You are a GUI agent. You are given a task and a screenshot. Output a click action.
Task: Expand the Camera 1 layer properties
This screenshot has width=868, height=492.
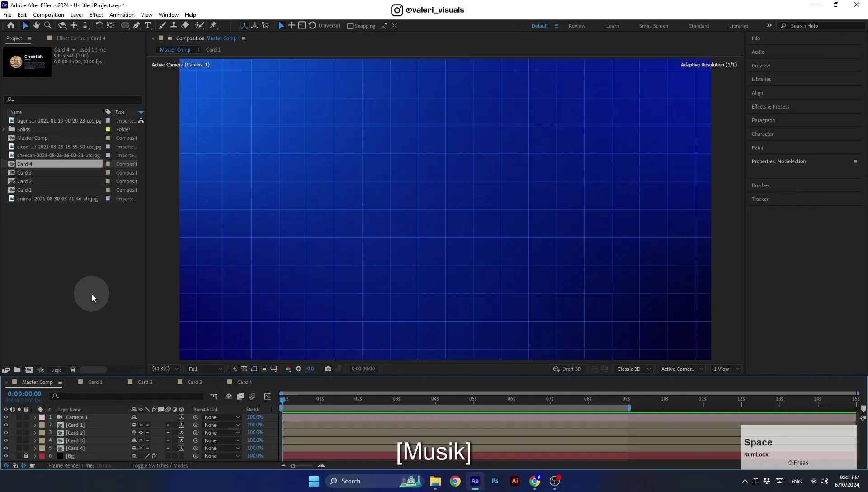tap(35, 417)
